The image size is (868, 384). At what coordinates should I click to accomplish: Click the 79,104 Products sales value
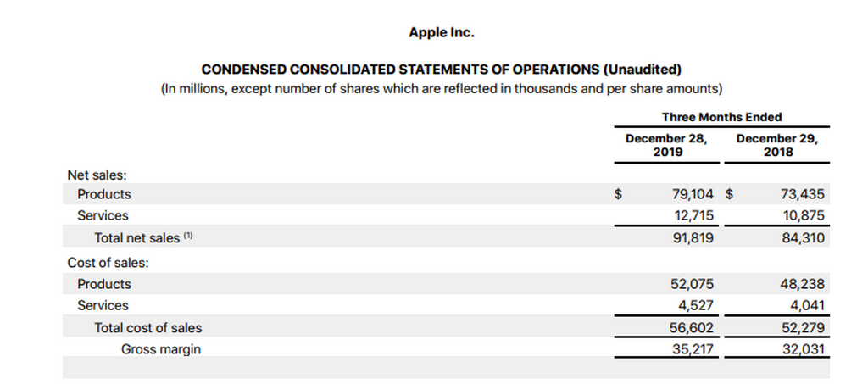[693, 194]
